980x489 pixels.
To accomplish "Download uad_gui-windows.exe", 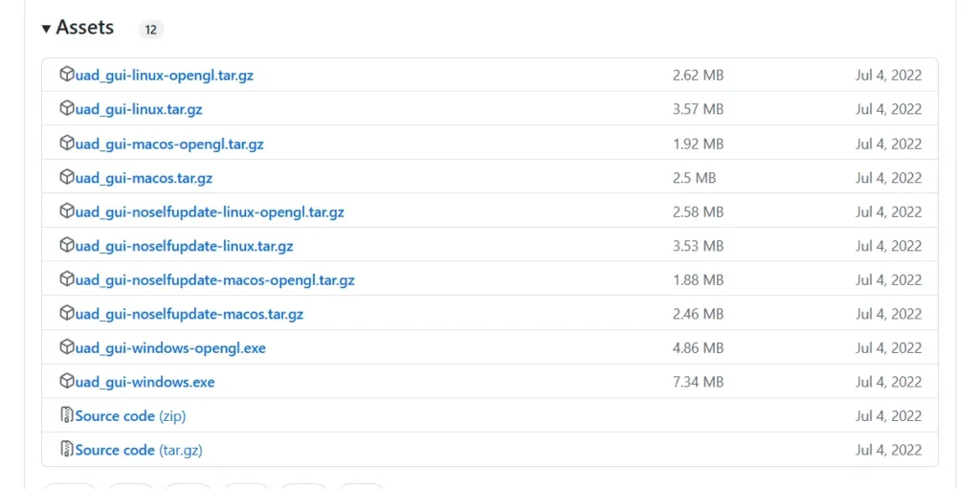I will pyautogui.click(x=145, y=382).
